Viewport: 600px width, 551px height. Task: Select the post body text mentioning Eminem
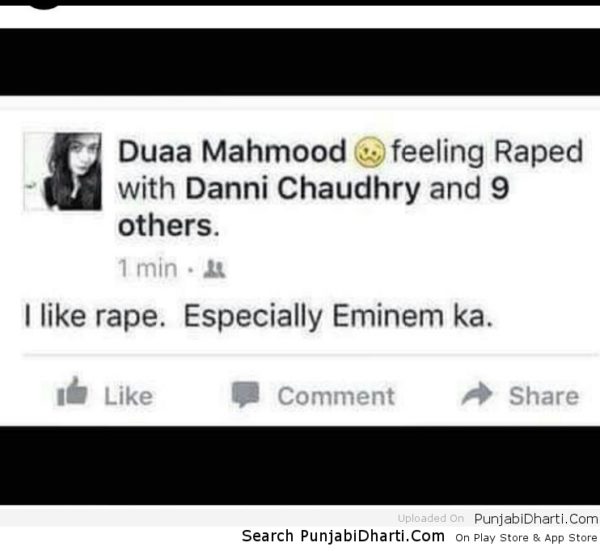(x=258, y=317)
